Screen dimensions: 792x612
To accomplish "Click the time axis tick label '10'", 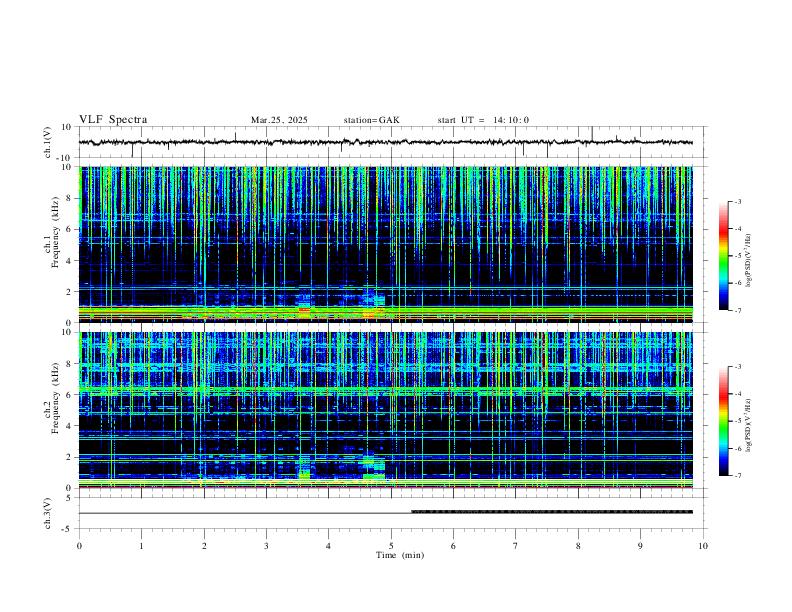I will [703, 546].
